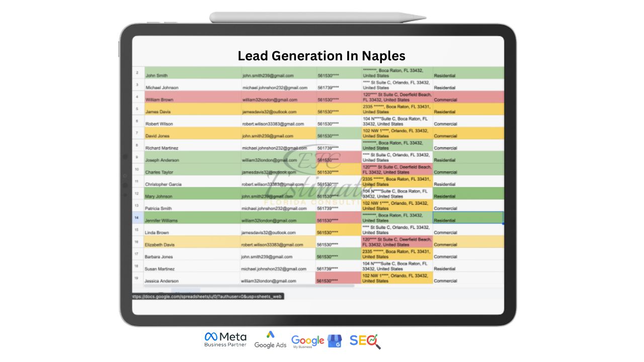Select the highlighted row header 14
644x362 pixels.
(138, 218)
